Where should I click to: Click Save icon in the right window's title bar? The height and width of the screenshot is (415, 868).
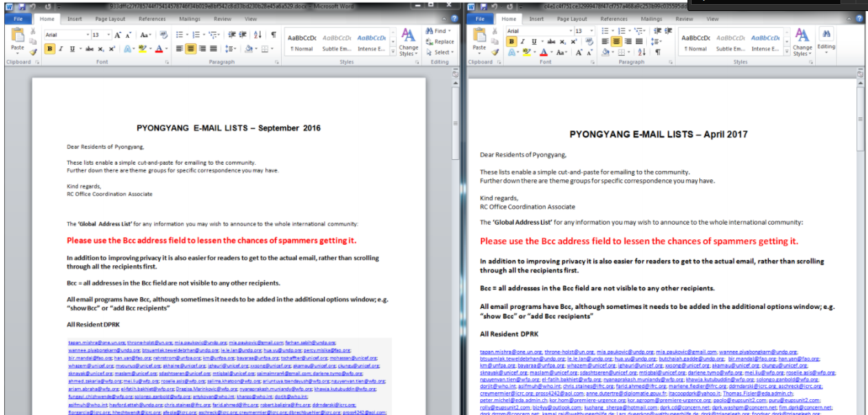point(485,6)
